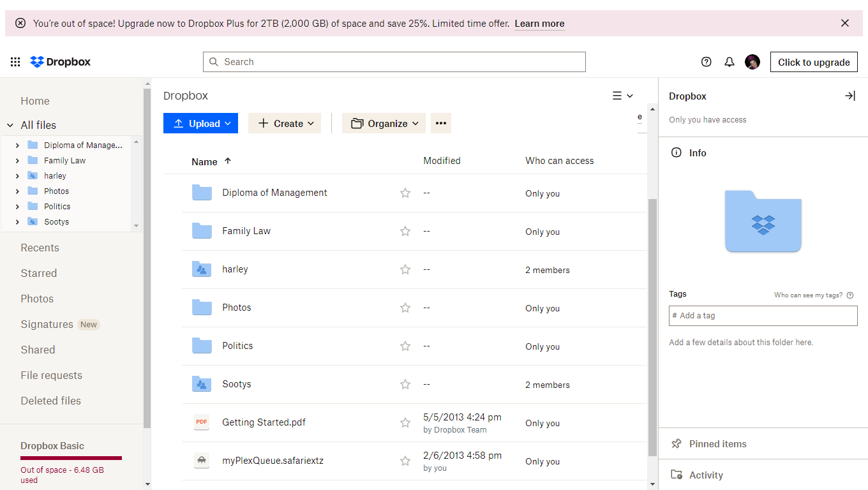Expand Sootys in sidebar tree

tap(17, 222)
